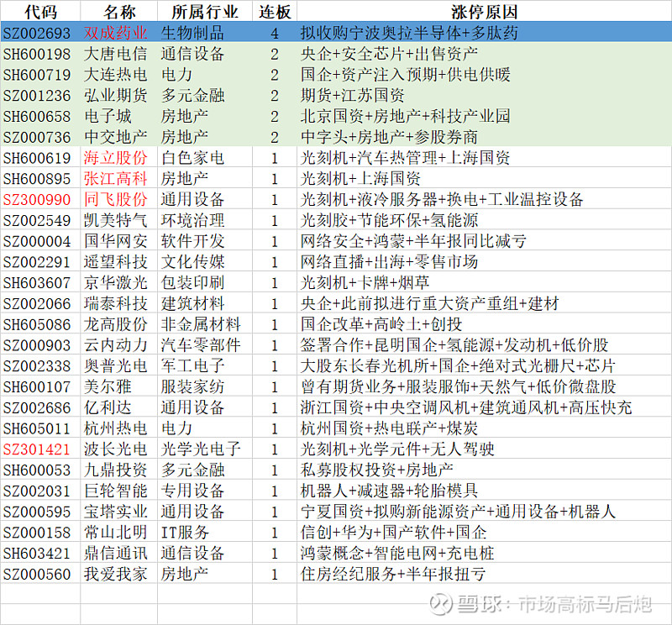Image resolution: width=672 pixels, height=625 pixels.
Task: Click stock name 奥普光电
Action: pos(116,366)
